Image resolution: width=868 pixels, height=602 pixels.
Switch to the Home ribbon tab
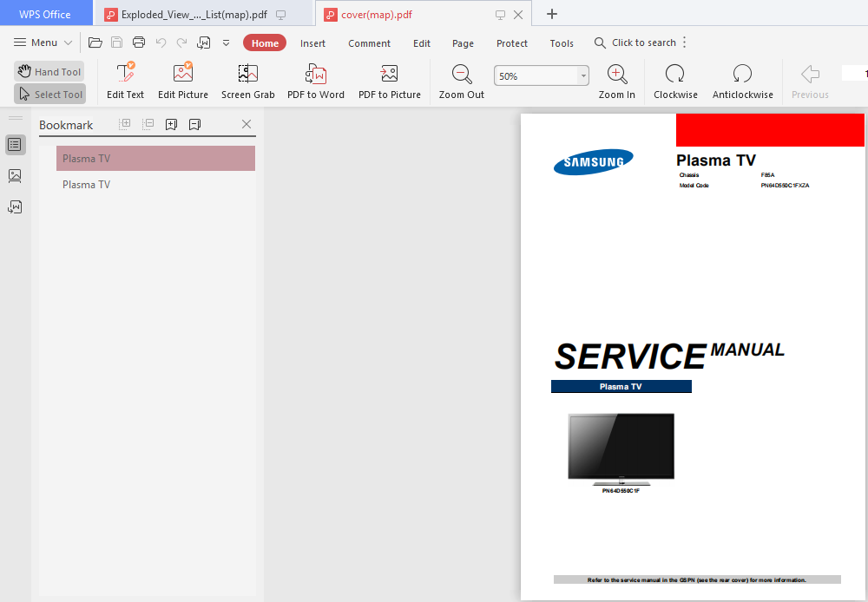click(x=265, y=43)
